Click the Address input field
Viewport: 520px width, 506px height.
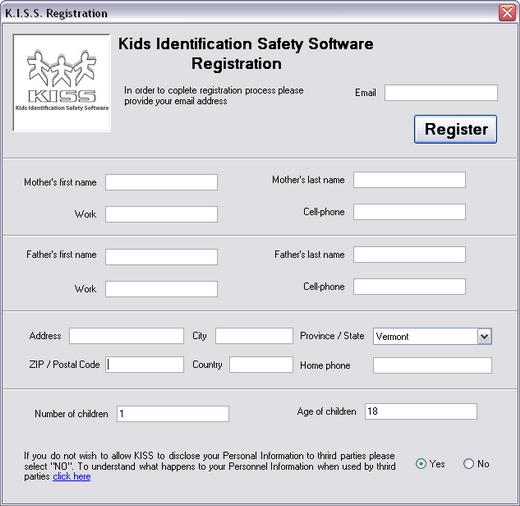pyautogui.click(x=126, y=336)
